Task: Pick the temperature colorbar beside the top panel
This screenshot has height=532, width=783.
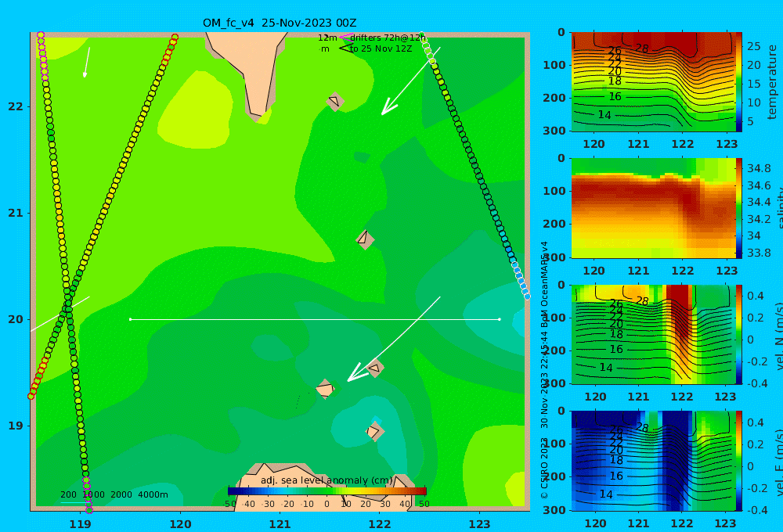Action: coord(739,82)
